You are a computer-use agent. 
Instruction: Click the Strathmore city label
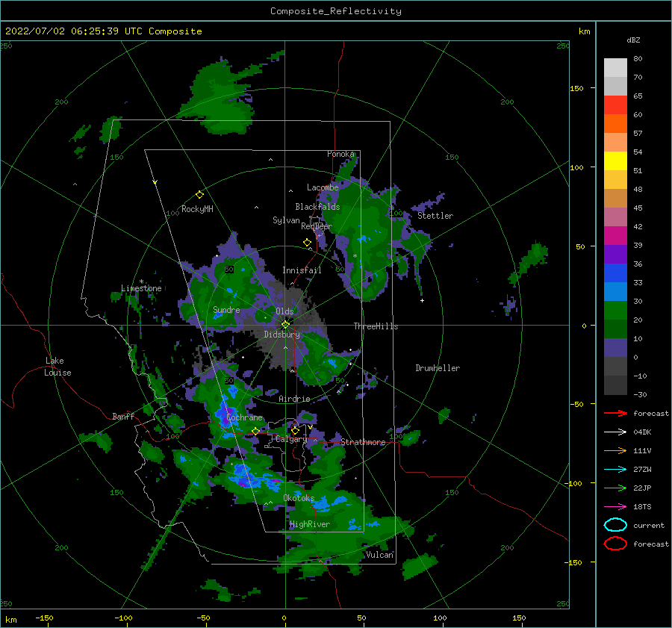point(363,442)
